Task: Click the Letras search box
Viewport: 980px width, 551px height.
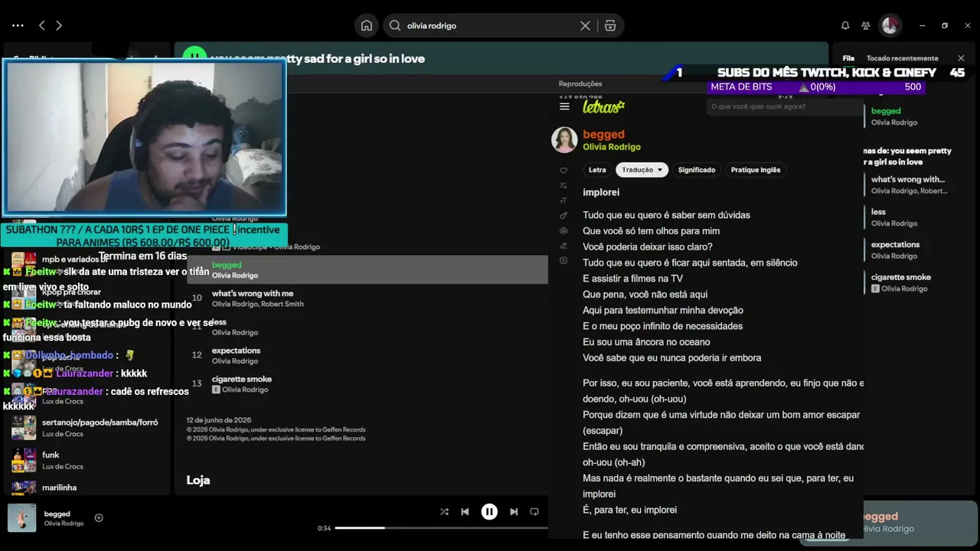Action: coord(785,106)
